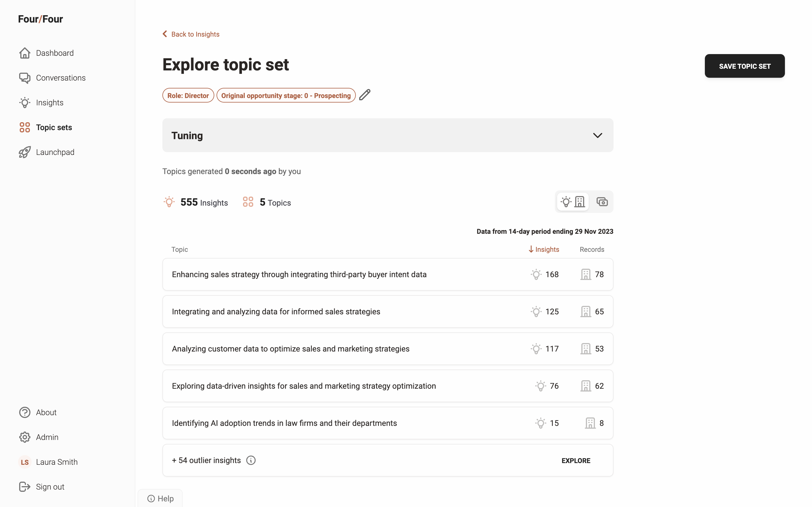
Task: Open Topic sets in the sidebar
Action: 54,127
